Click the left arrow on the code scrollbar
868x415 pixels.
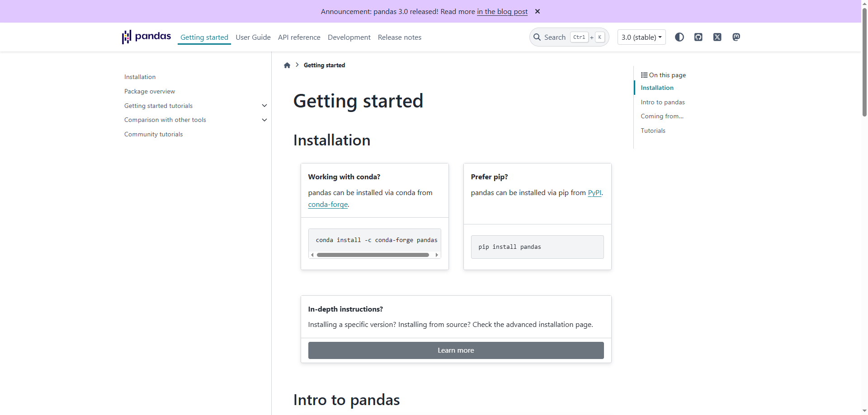[312, 255]
